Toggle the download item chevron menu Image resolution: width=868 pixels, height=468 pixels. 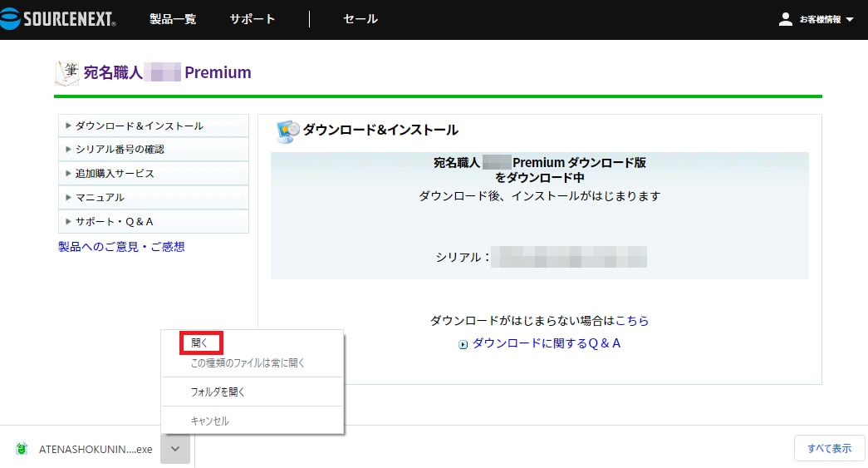[x=175, y=449]
